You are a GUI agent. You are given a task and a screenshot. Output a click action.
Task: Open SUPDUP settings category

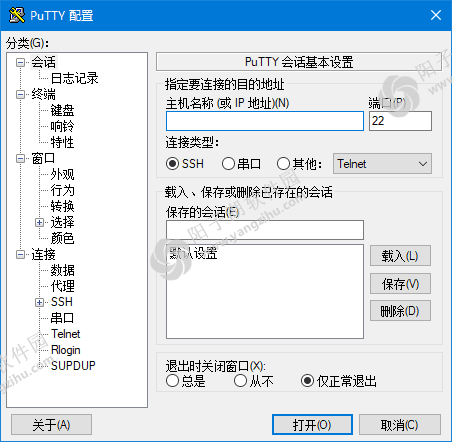(x=73, y=366)
